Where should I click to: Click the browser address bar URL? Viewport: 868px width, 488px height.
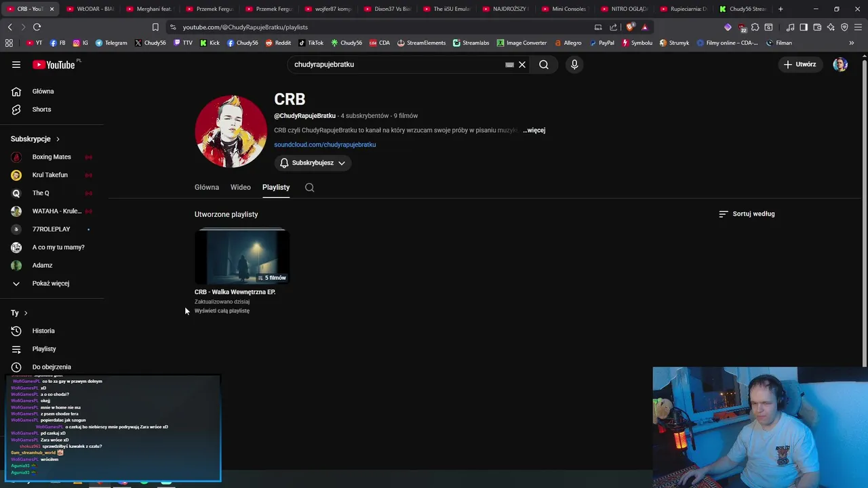[245, 27]
